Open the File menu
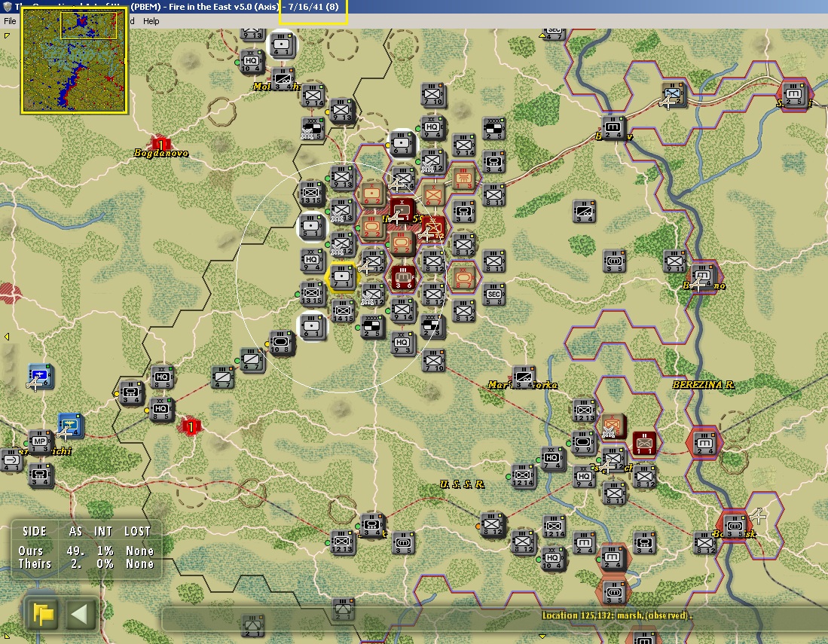The image size is (828, 644). click(10, 21)
